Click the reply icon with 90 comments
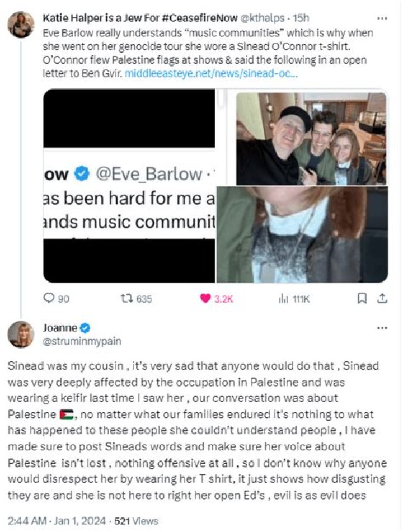This screenshot has height=532, width=403. pos(49,298)
